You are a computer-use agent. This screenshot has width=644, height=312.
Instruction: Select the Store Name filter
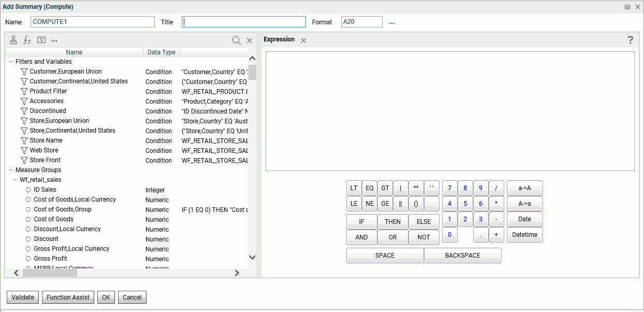pyautogui.click(x=46, y=140)
